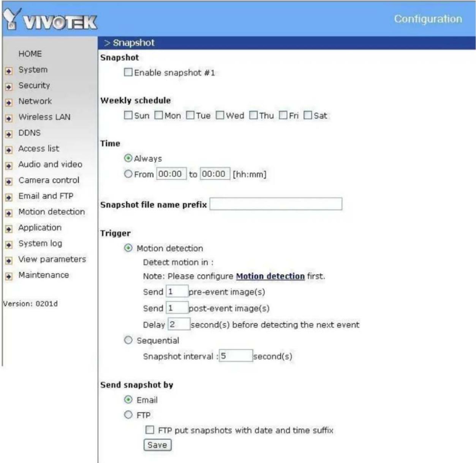This screenshot has width=476, height=463.
Task: Enable snapshot #1 checkbox
Action: pyautogui.click(x=128, y=72)
